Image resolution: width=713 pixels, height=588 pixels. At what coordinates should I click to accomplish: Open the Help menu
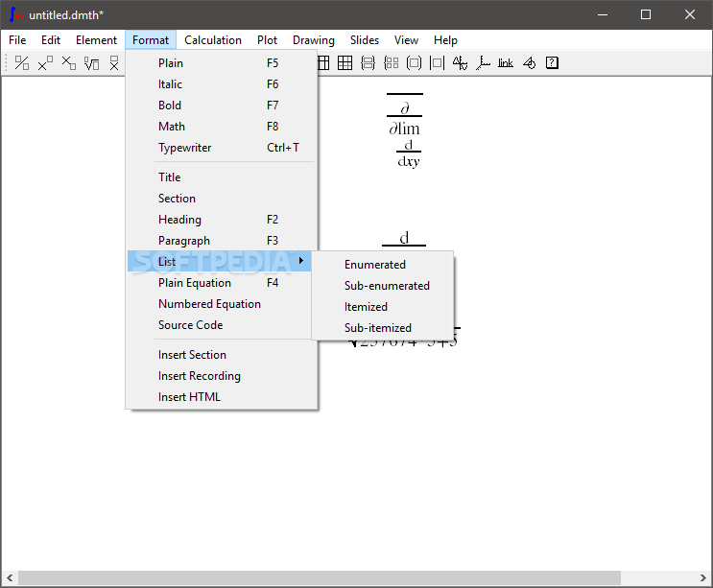(445, 40)
